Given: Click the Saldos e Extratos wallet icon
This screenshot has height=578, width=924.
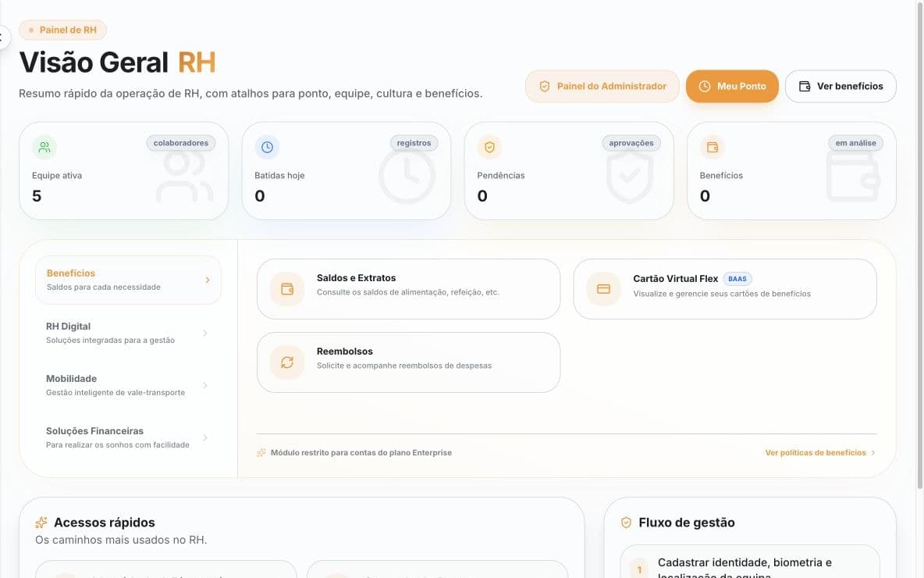Looking at the screenshot, I should [287, 289].
